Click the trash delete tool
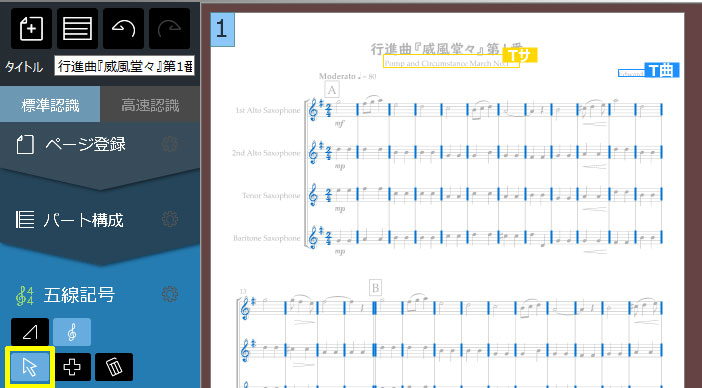702x388 pixels. pos(114,367)
